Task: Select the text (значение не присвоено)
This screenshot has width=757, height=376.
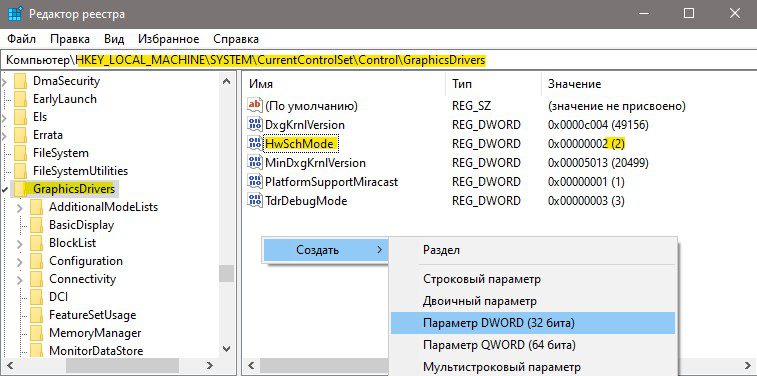Action: (x=617, y=106)
